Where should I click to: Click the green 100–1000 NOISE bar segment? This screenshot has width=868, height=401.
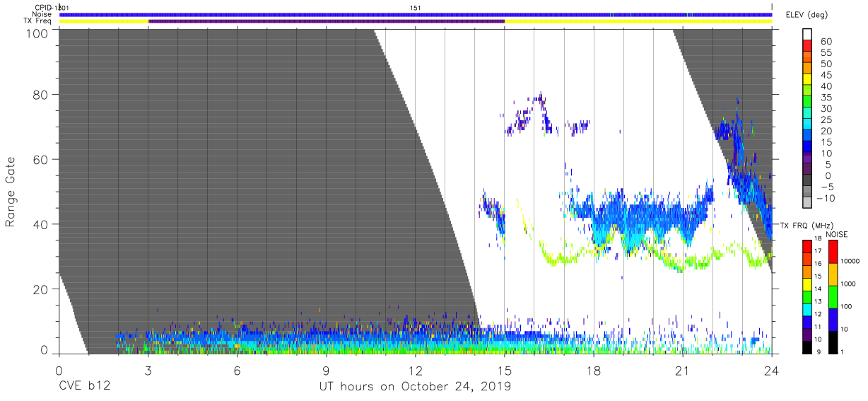[x=833, y=296]
